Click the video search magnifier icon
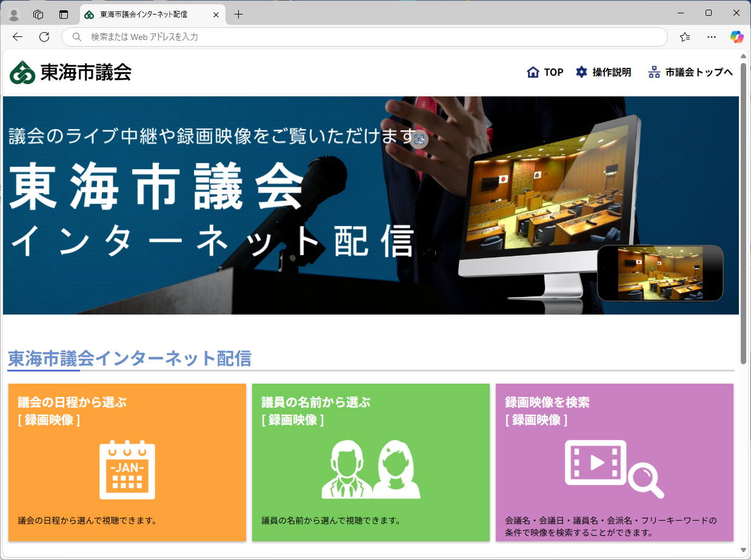 [x=614, y=468]
